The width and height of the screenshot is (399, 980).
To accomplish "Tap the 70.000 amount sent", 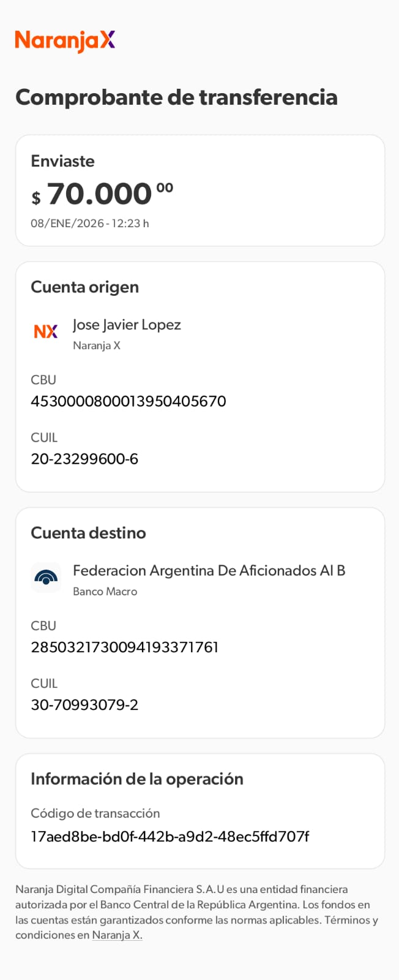I will coord(100,194).
